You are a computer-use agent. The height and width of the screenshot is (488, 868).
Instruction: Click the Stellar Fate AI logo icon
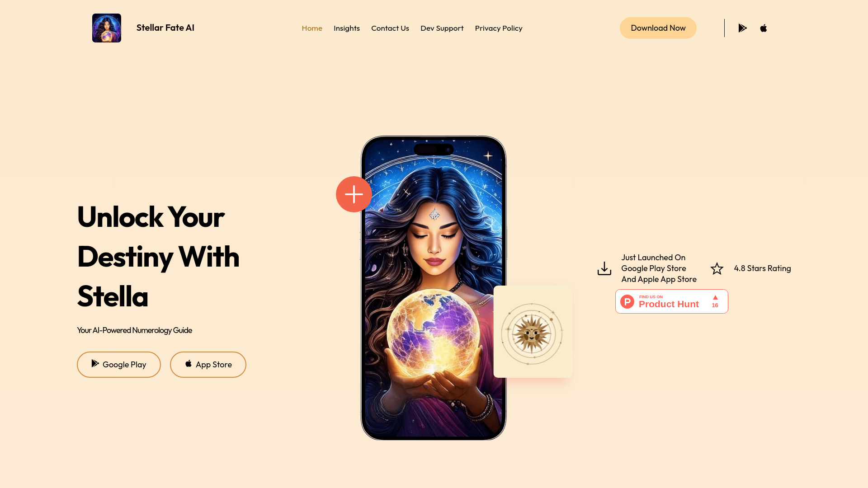click(106, 28)
